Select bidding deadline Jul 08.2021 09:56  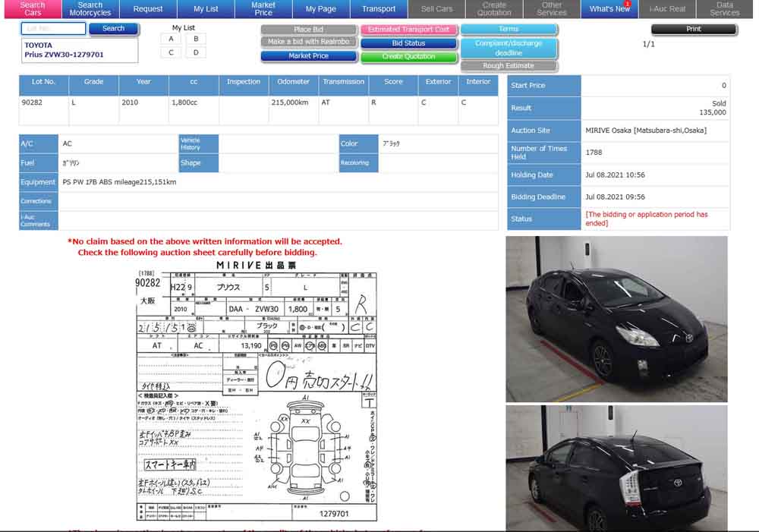pos(615,197)
